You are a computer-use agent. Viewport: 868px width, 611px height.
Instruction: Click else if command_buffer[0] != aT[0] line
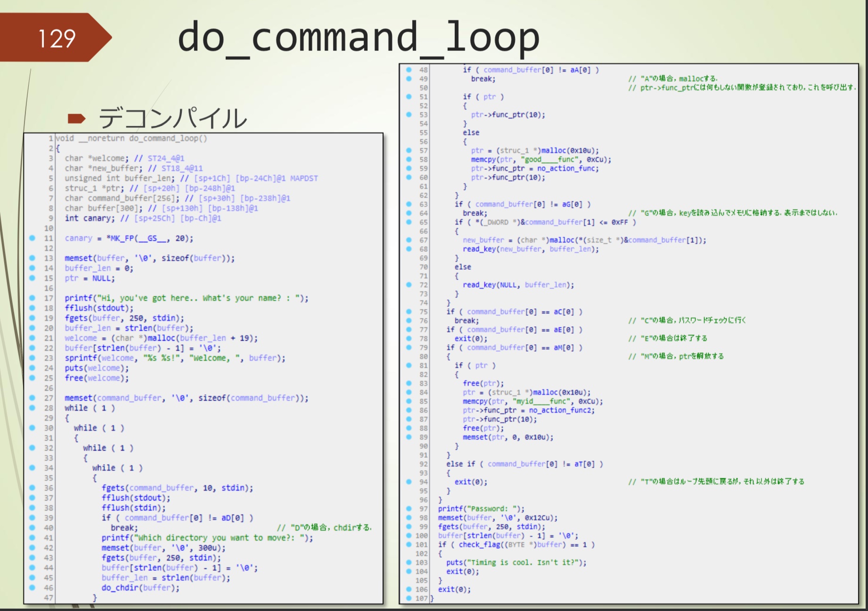[x=524, y=464]
